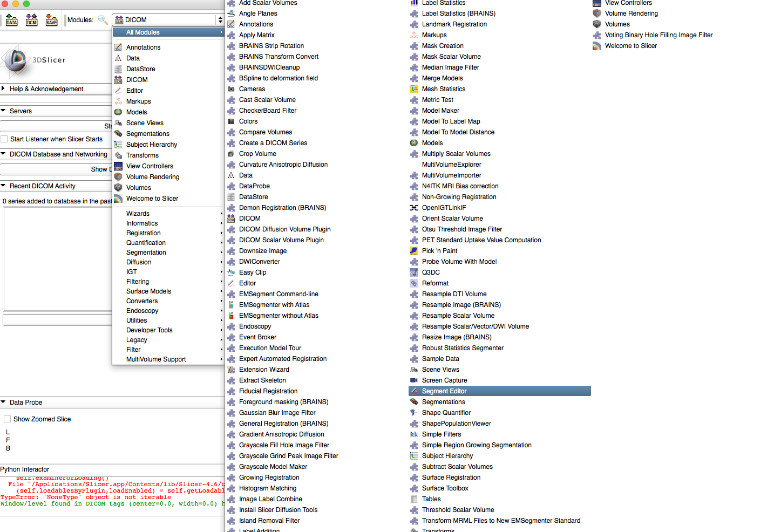Expand the Registration submenu
The image size is (774, 532).
(168, 233)
